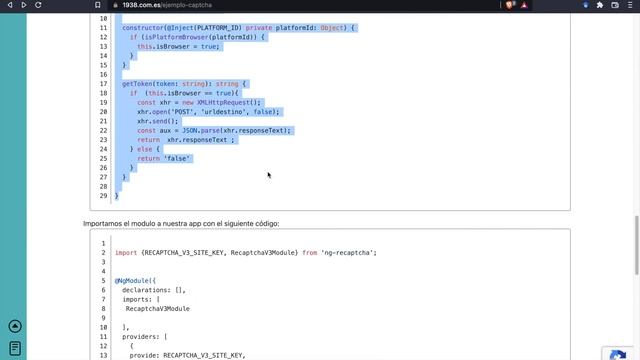Click the 'providers: [' line
This screenshot has height=360, width=640.
144,337
